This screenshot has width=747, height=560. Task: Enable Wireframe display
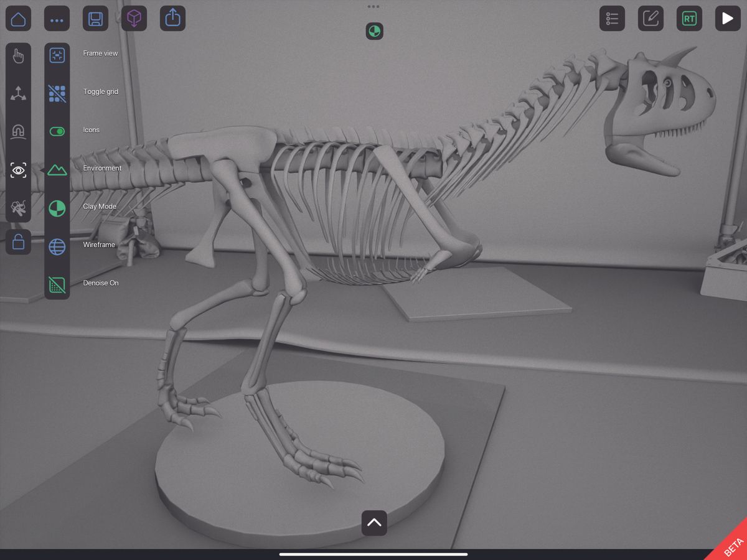coord(57,246)
